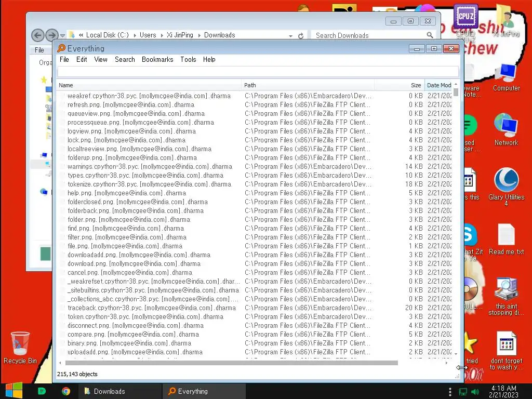Image resolution: width=532 pixels, height=399 pixels.
Task: Sort results by Path column header
Action: [308, 85]
